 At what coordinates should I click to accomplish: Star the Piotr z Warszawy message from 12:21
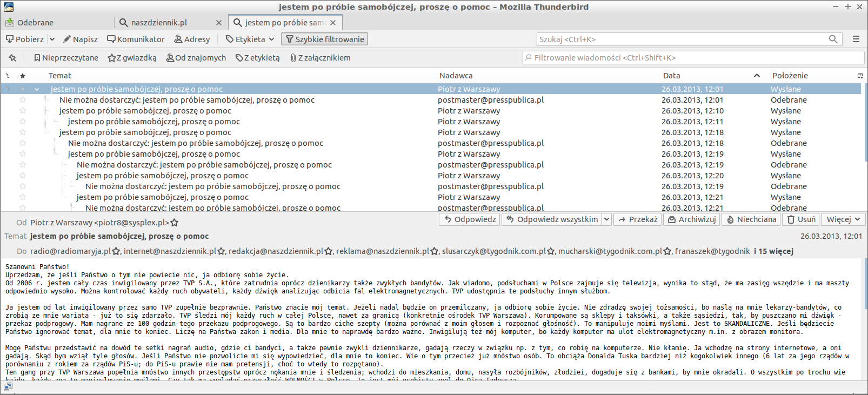tap(23, 197)
